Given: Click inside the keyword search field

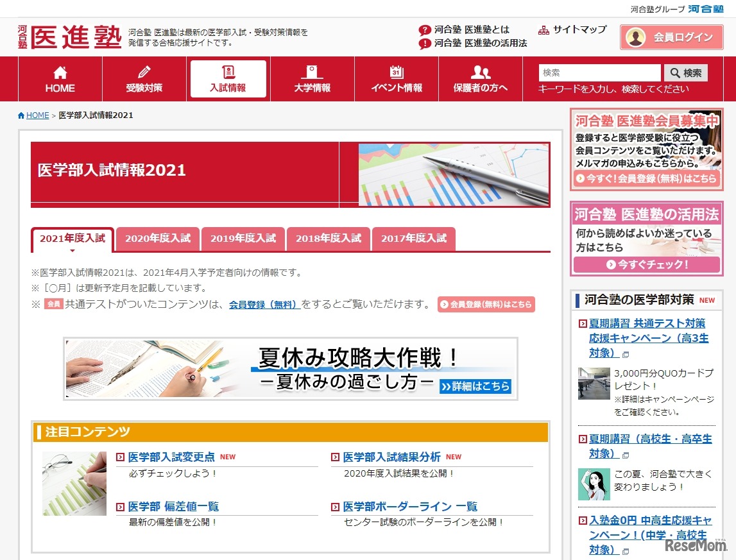Looking at the screenshot, I should click(x=600, y=72).
